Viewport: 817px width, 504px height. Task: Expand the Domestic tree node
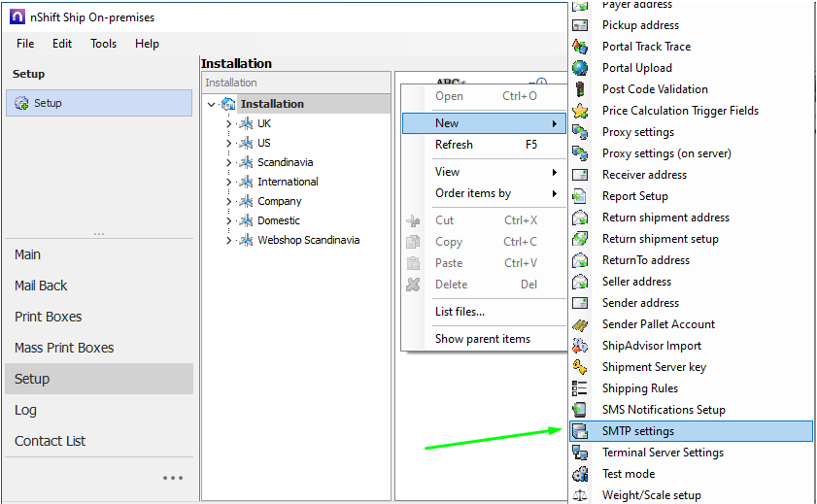click(228, 220)
